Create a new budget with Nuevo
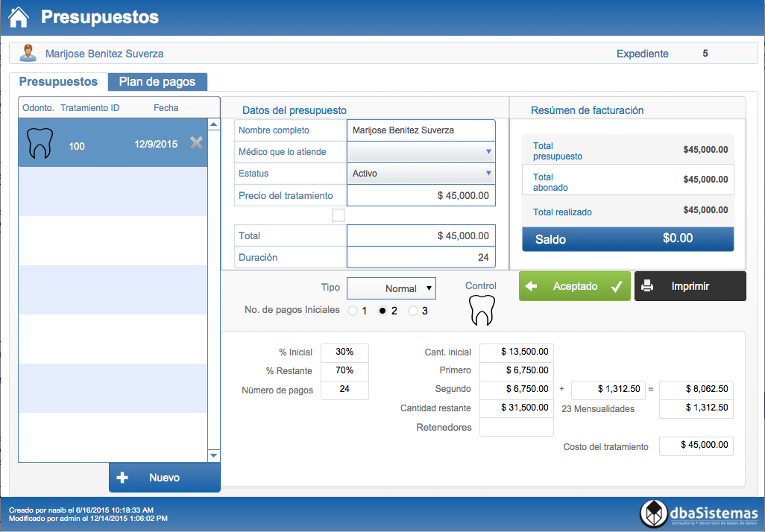765x532 pixels. point(165,478)
